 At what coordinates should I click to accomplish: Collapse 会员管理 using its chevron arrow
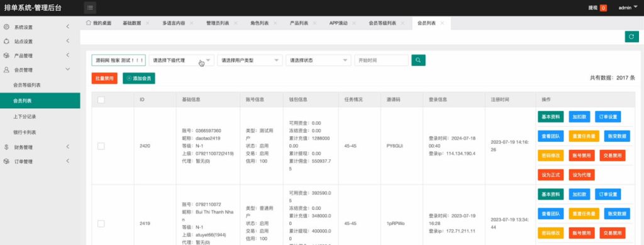(x=68, y=69)
